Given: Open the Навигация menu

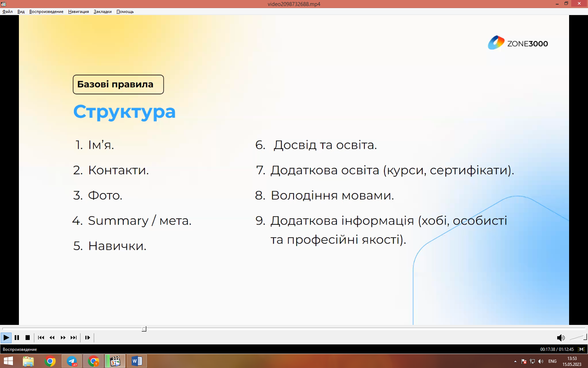Looking at the screenshot, I should (x=78, y=12).
